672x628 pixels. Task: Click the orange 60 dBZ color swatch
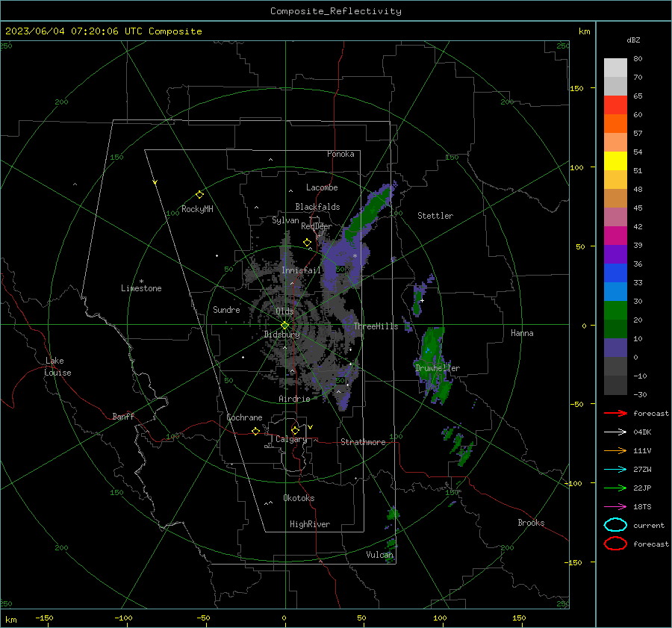tap(615, 124)
